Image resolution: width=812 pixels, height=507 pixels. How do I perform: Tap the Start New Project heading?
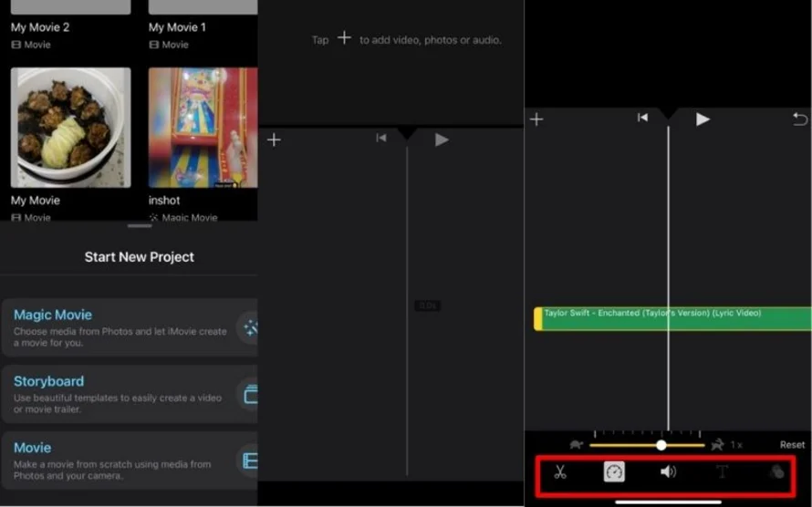[140, 257]
